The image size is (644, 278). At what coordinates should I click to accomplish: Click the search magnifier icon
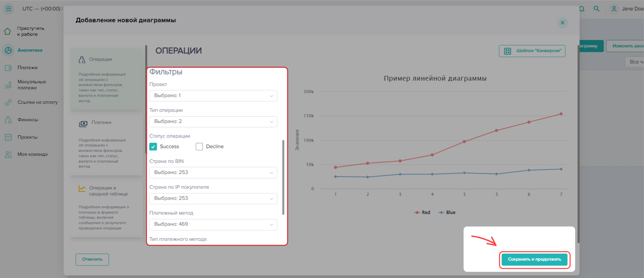click(597, 9)
